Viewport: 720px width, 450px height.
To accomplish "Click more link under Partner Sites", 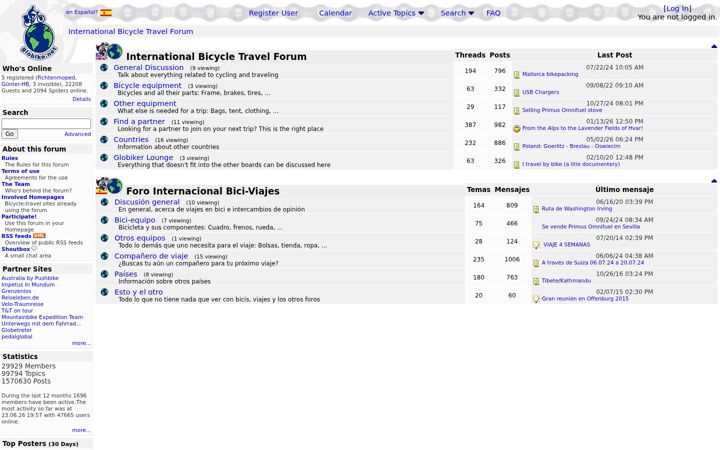I will tap(81, 343).
